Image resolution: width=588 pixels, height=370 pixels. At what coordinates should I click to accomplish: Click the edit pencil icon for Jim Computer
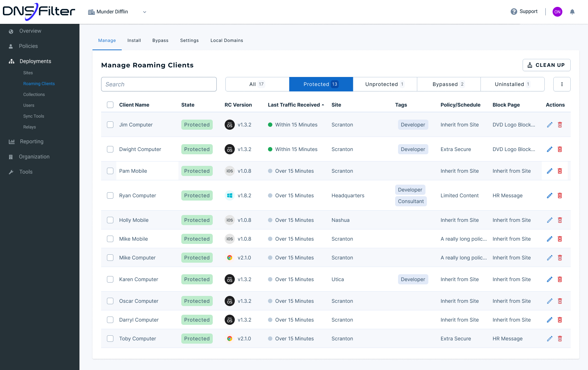pos(550,125)
